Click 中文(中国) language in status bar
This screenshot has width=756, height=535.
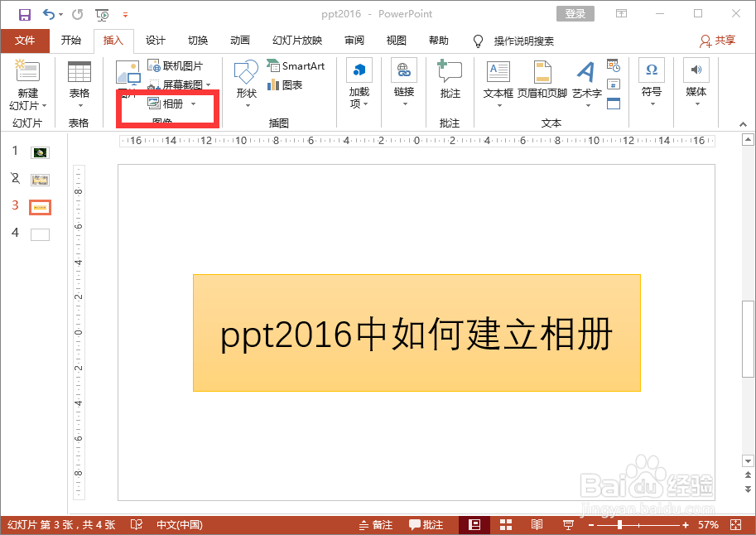coord(180,524)
